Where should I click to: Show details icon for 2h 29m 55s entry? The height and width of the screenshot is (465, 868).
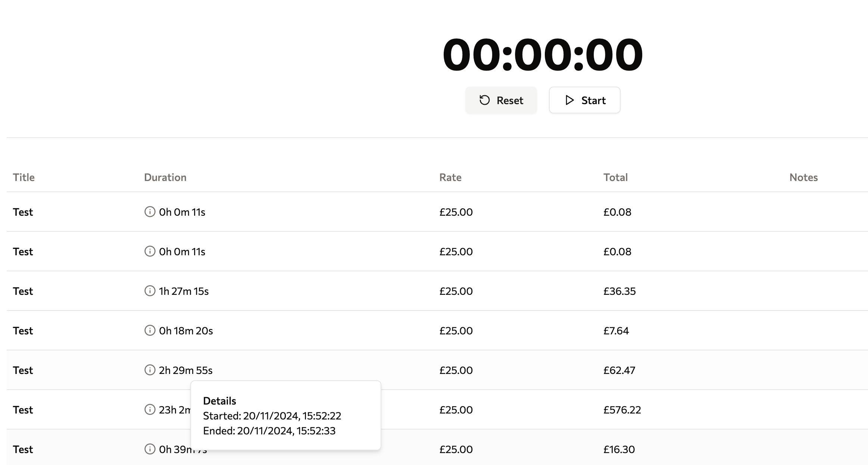pyautogui.click(x=150, y=370)
